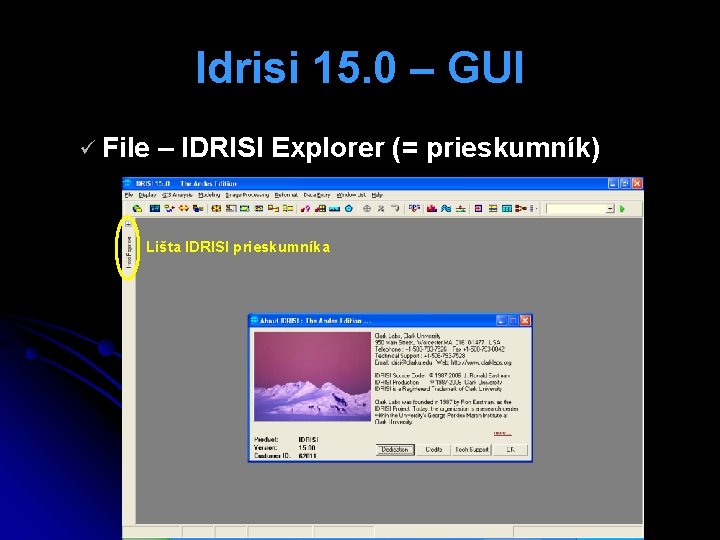Open the GIS Analysis menu
The height and width of the screenshot is (540, 720).
click(x=177, y=195)
